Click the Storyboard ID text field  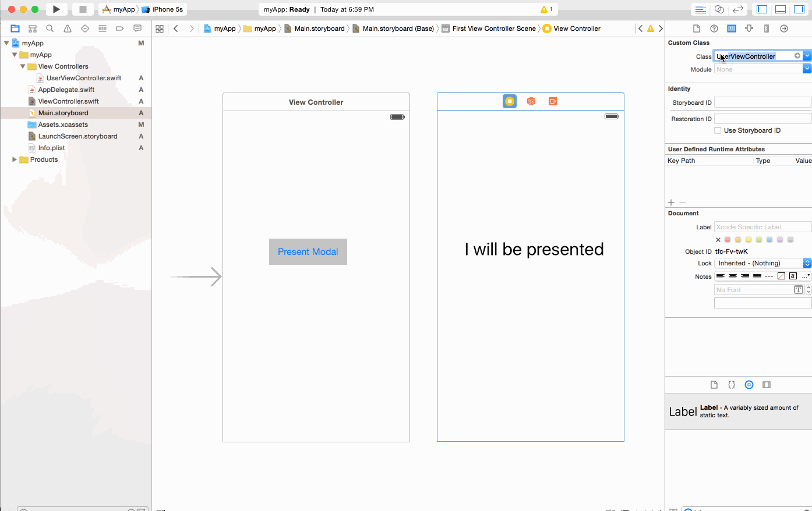coord(762,102)
